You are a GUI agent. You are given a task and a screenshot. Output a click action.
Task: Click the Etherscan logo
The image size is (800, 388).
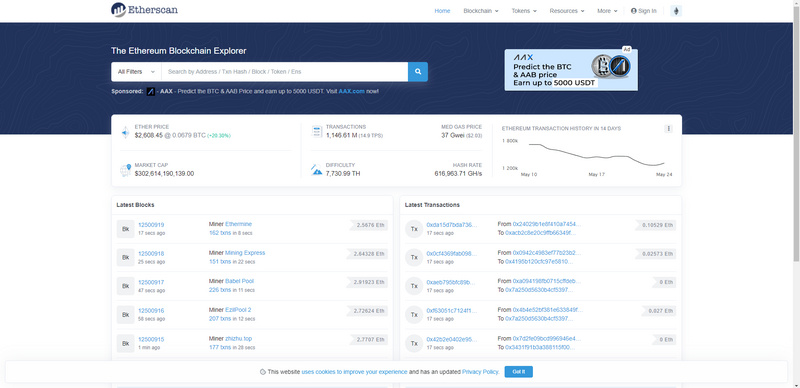144,10
